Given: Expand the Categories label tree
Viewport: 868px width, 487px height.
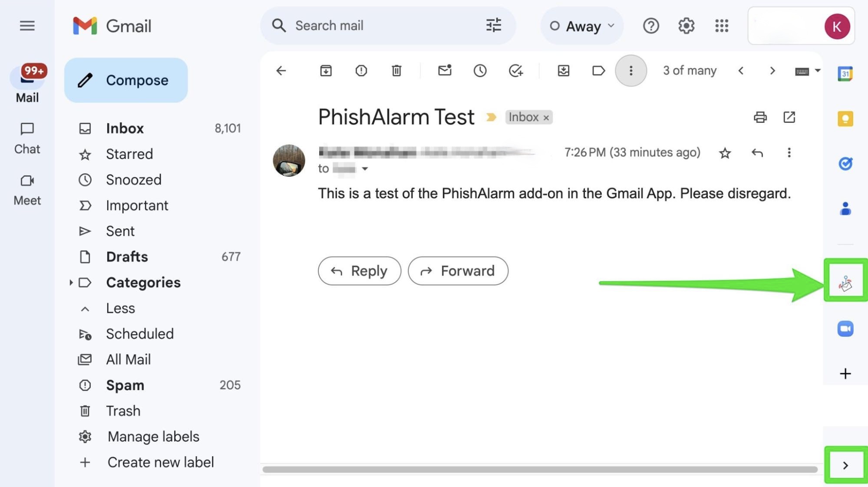Looking at the screenshot, I should pos(71,283).
